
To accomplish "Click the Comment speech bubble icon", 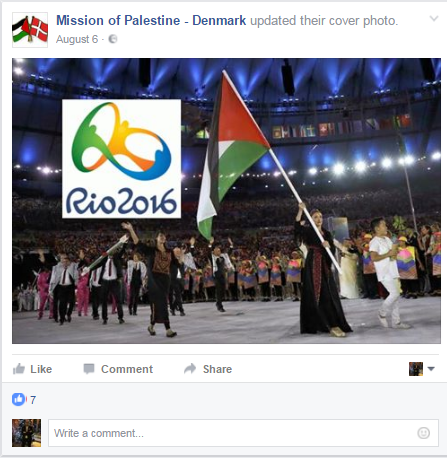I will (89, 369).
